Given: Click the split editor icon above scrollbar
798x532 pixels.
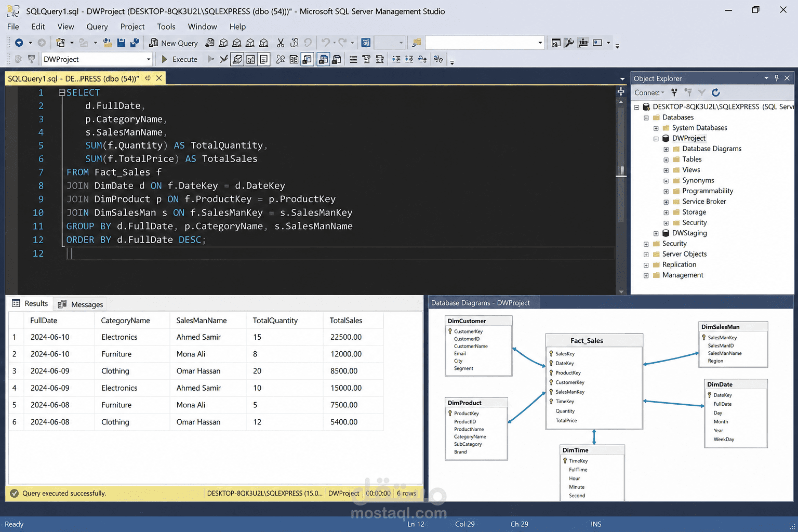Looking at the screenshot, I should (x=621, y=91).
